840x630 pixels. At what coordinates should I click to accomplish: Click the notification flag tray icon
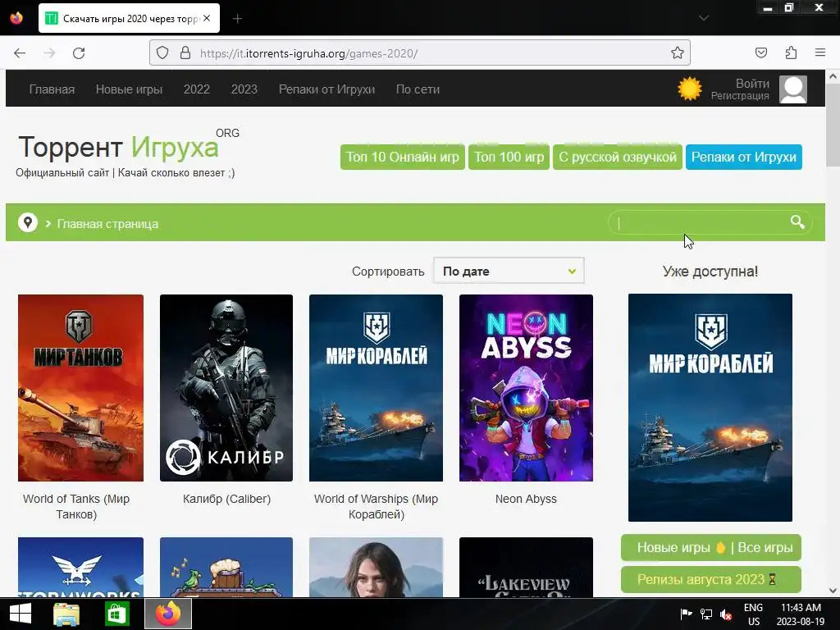(x=687, y=614)
